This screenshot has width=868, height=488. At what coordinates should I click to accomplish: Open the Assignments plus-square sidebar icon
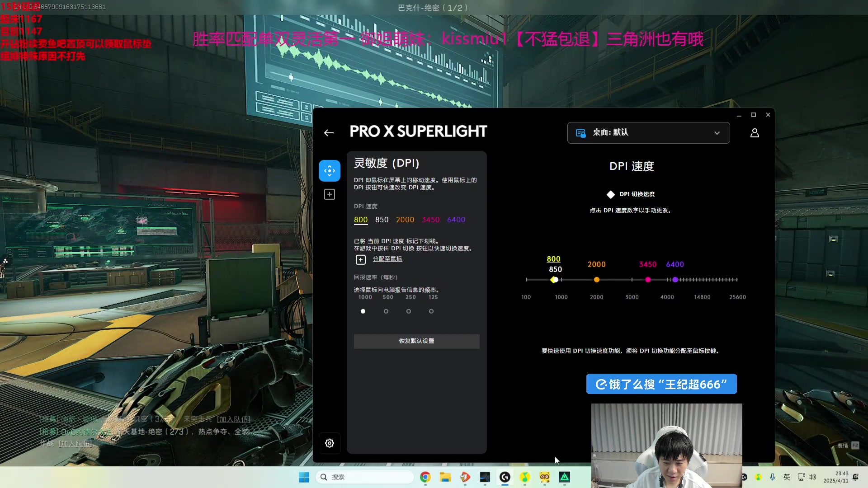pos(330,194)
